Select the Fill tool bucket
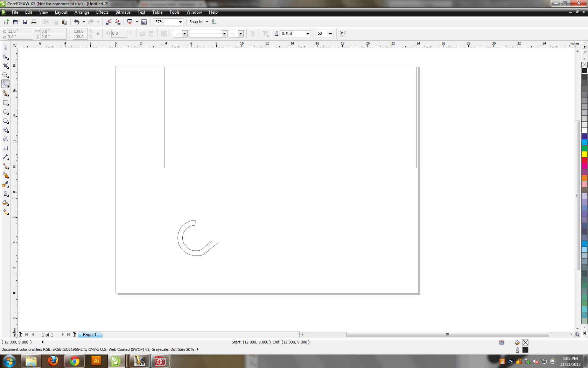Image resolution: width=588 pixels, height=368 pixels. [x=5, y=203]
